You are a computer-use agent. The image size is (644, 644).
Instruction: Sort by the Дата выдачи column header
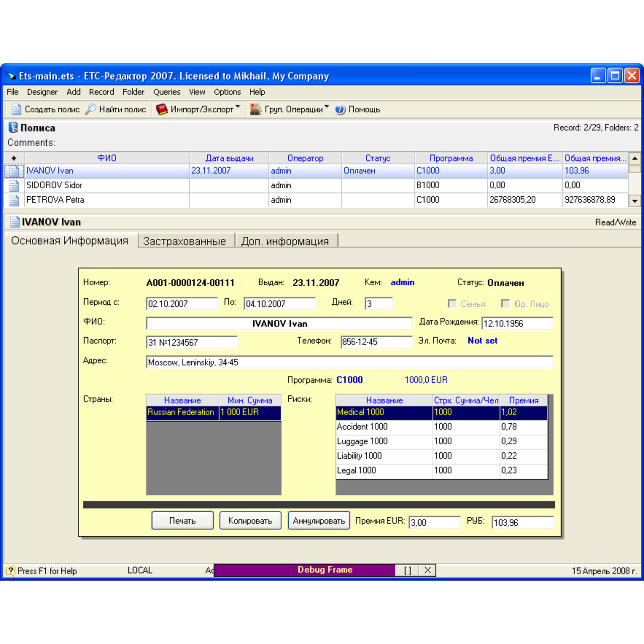229,158
